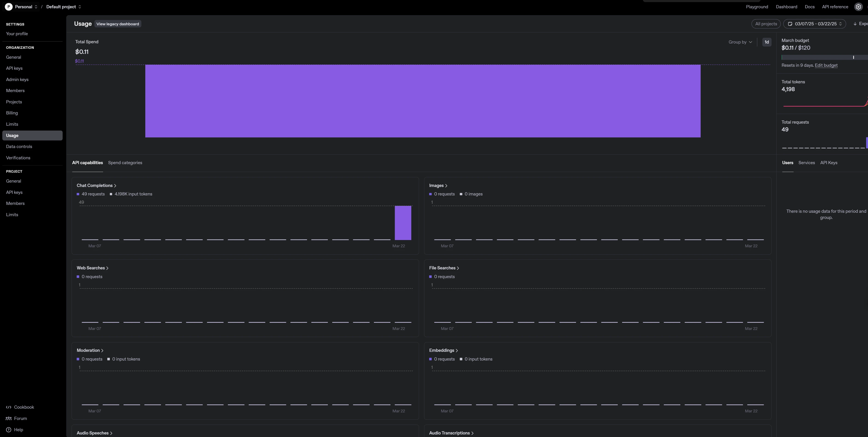Viewport: 868px width, 437px height.
Task: Click the All projects filter pill
Action: click(x=766, y=24)
